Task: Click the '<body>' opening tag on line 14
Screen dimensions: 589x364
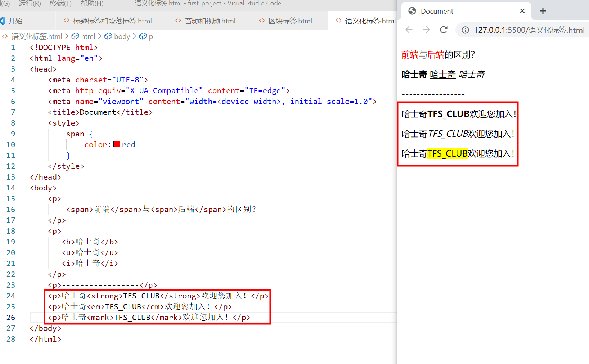Action: pos(43,188)
